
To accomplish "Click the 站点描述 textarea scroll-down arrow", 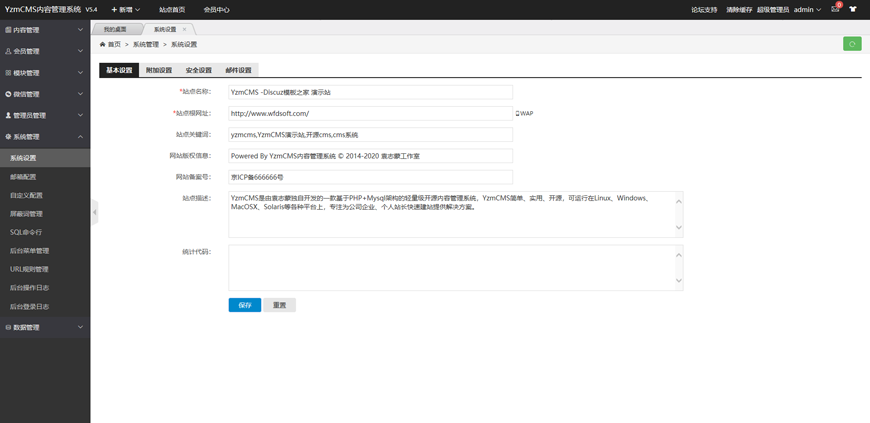I will (x=679, y=227).
